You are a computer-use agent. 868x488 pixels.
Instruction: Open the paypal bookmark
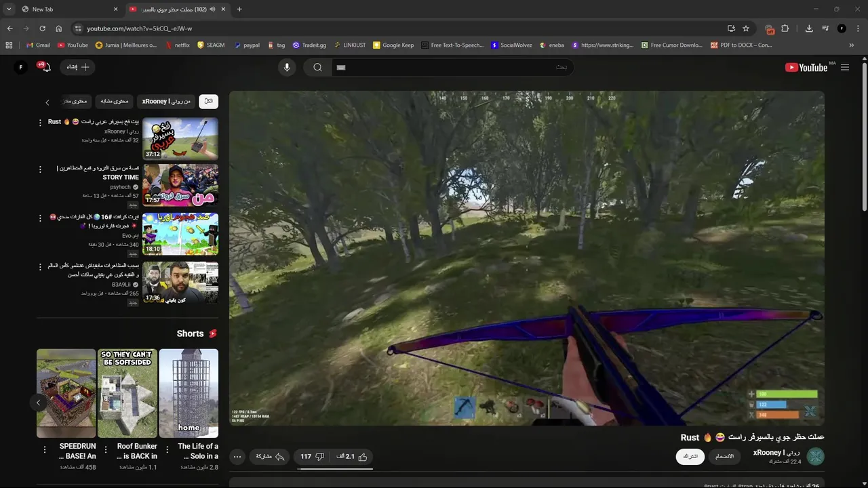coord(247,45)
